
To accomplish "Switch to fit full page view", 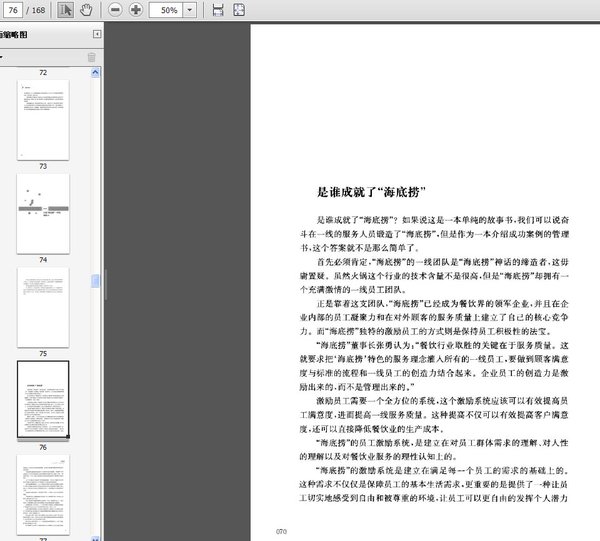I will coord(238,10).
